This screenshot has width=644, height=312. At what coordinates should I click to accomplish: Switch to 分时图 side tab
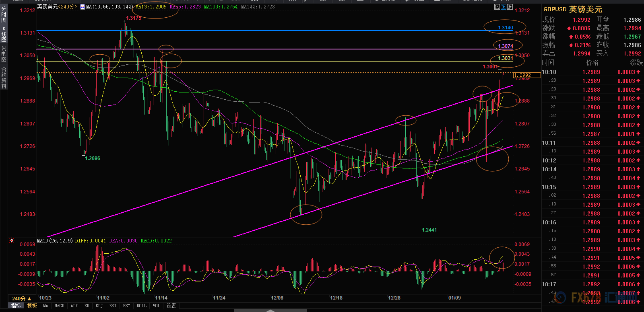(x=4, y=14)
